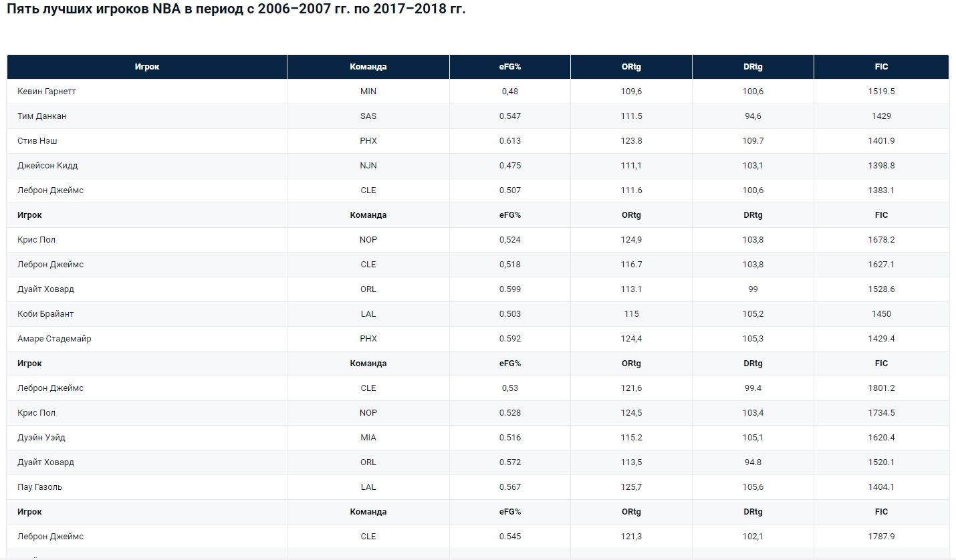
Task: Click the FIC value "1398.8"
Action: click(x=881, y=166)
